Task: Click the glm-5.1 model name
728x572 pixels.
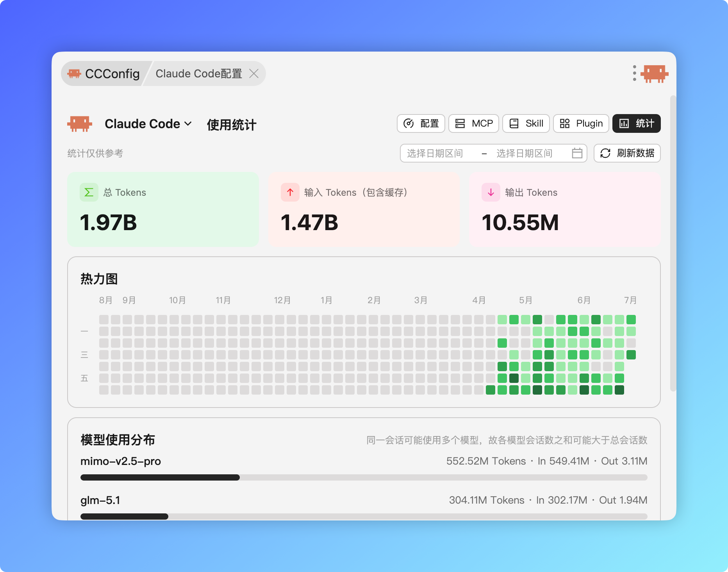Action: point(100,500)
